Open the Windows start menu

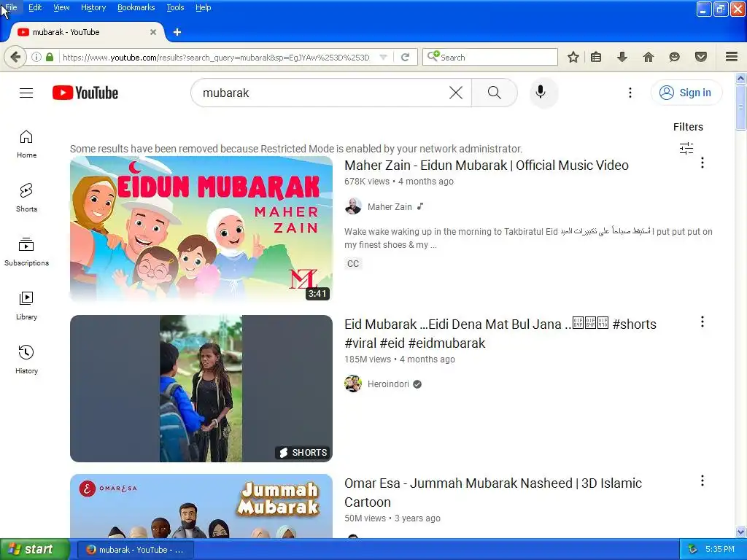pyautogui.click(x=35, y=549)
